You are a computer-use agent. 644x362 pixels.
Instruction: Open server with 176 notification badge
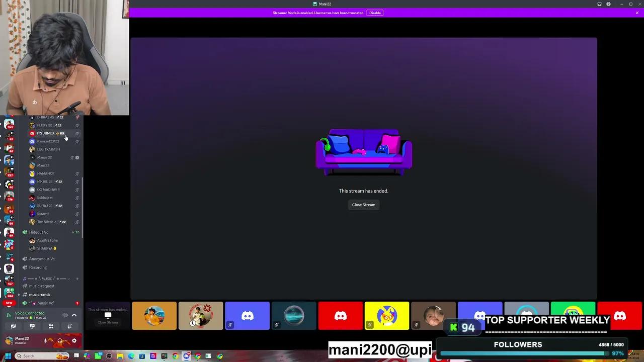9,196
